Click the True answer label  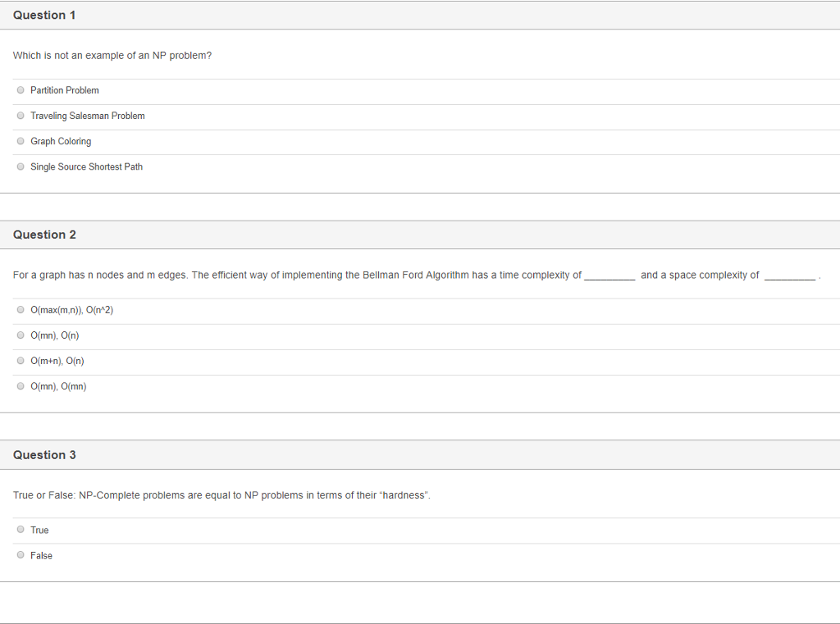coord(39,530)
